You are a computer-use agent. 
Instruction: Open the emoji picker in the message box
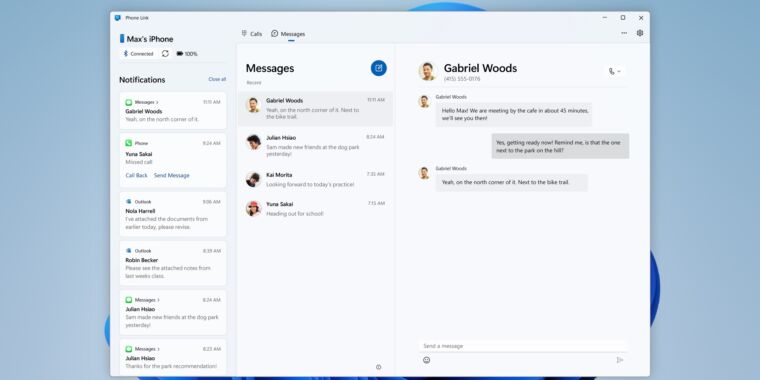(427, 360)
